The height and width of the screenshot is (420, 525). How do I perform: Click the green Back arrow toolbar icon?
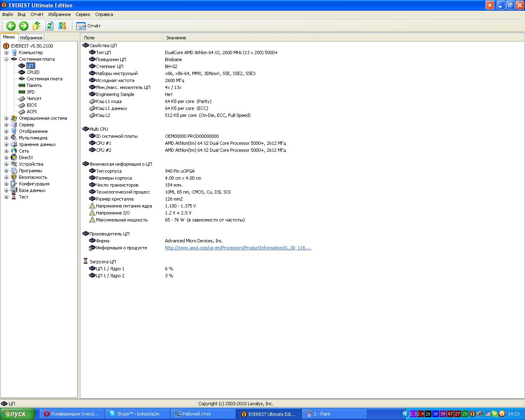[11, 26]
